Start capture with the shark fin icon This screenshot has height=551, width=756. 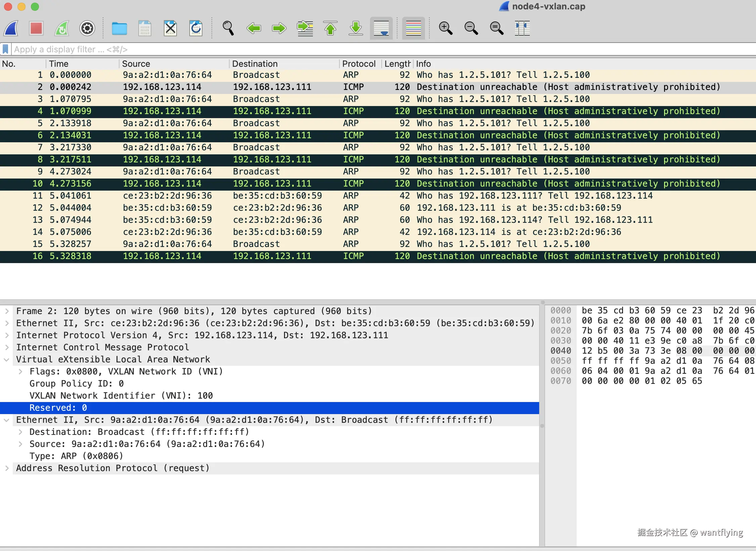coord(11,28)
